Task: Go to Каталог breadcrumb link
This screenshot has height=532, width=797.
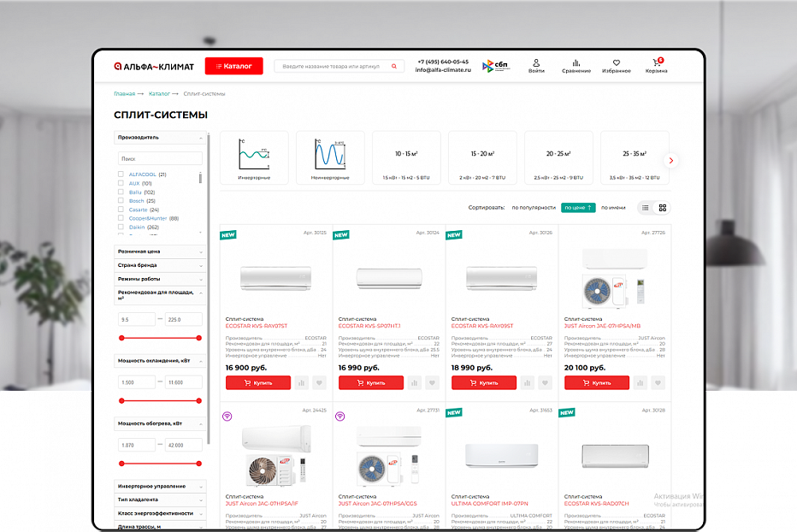Action: point(159,93)
